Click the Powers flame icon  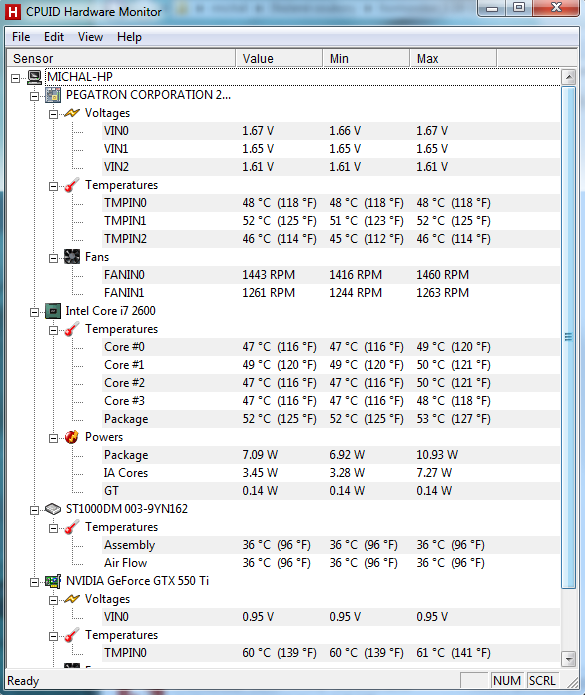click(x=72, y=437)
